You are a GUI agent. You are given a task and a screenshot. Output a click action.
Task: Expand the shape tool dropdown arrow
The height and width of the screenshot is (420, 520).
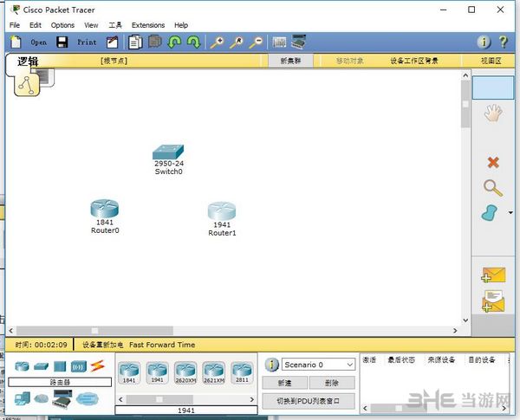510,212
